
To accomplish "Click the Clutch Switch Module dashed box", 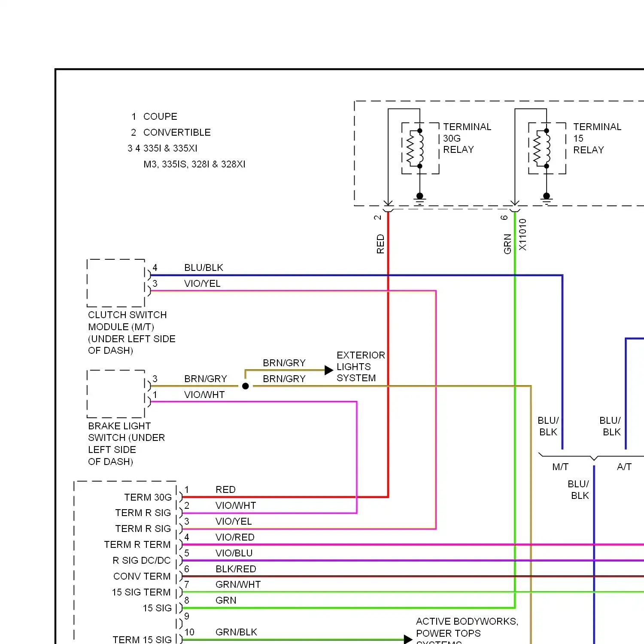I will (x=116, y=283).
